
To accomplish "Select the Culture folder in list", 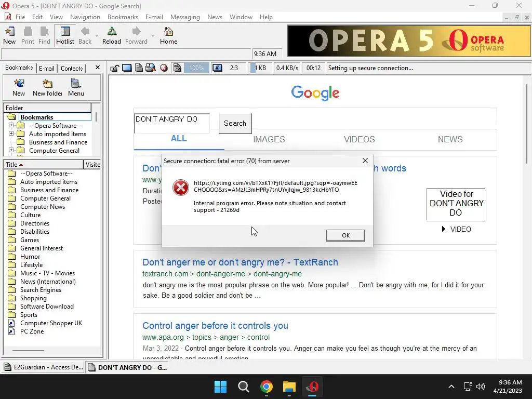I will coord(30,215).
